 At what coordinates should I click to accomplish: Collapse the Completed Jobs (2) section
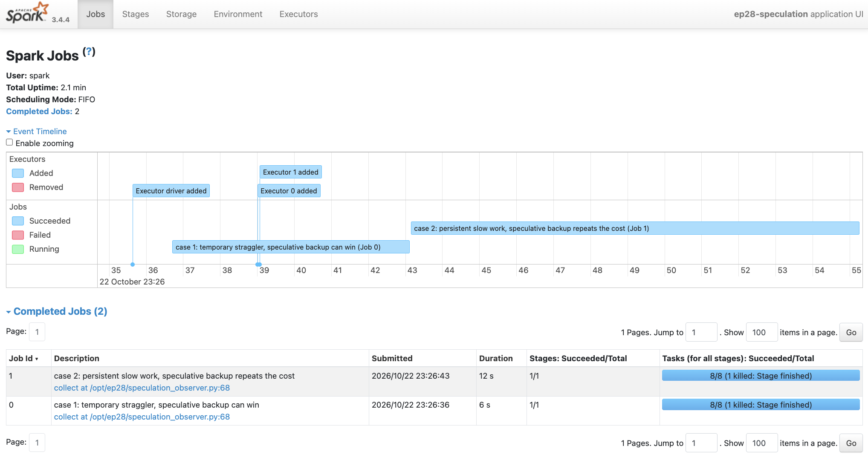pyautogui.click(x=57, y=311)
